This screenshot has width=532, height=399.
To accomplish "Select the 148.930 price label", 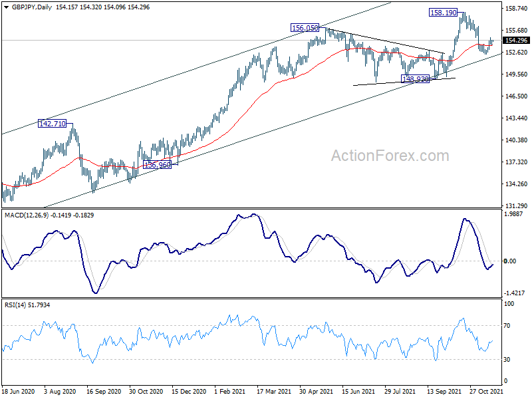I will (415, 79).
